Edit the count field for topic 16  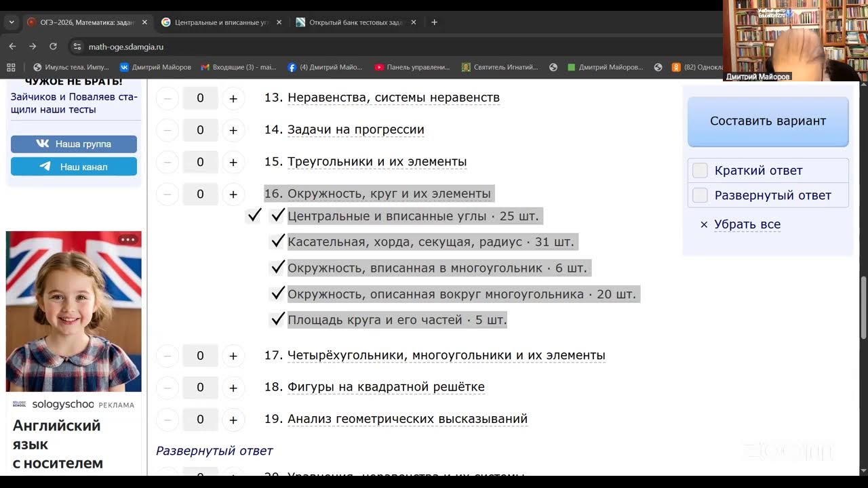(200, 195)
